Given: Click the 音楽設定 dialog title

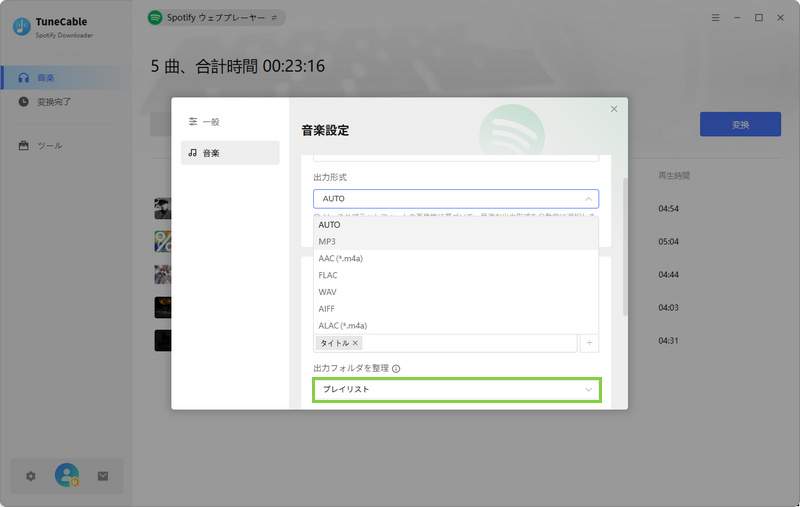Looking at the screenshot, I should pos(326,131).
